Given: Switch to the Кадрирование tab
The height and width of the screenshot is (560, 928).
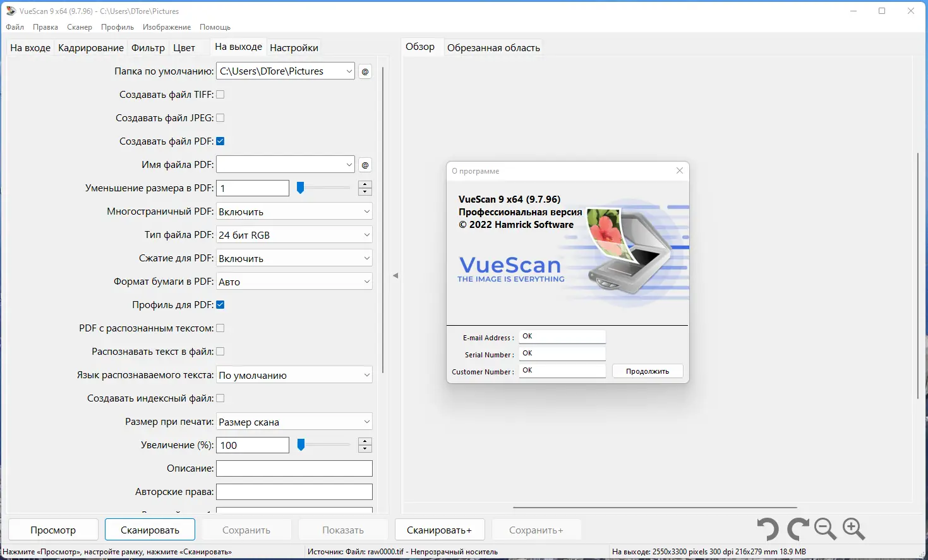Looking at the screenshot, I should coord(90,47).
